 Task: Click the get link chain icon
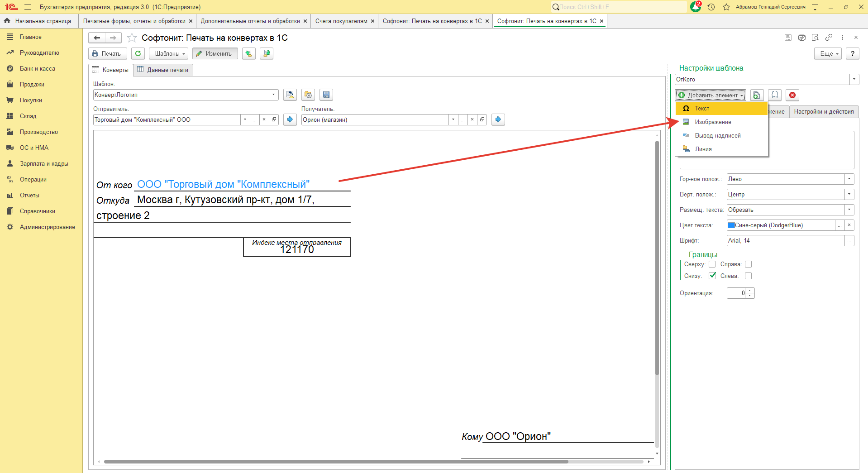pos(829,38)
